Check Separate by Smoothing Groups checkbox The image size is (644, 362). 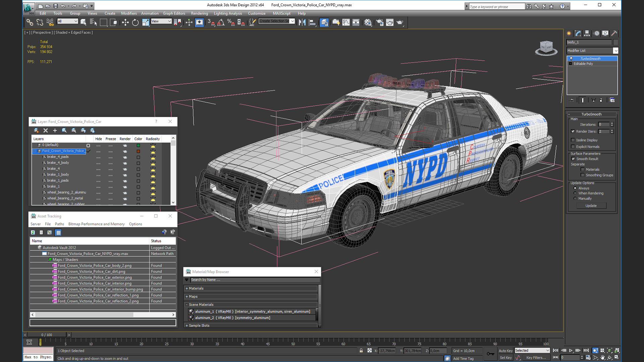tap(583, 175)
